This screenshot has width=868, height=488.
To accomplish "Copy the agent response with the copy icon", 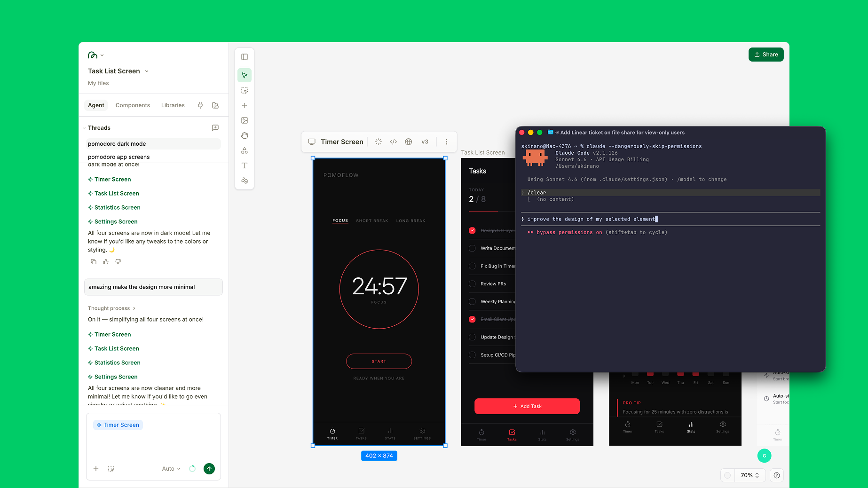I will tap(94, 261).
